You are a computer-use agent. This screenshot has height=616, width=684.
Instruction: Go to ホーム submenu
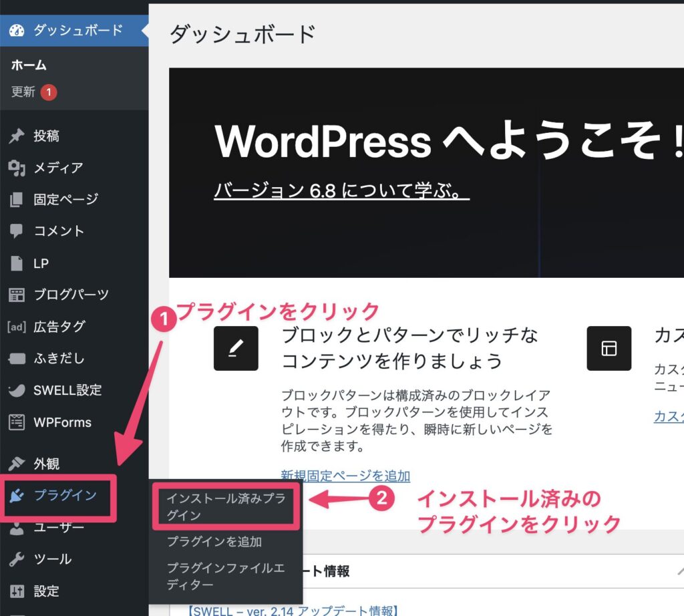click(29, 65)
